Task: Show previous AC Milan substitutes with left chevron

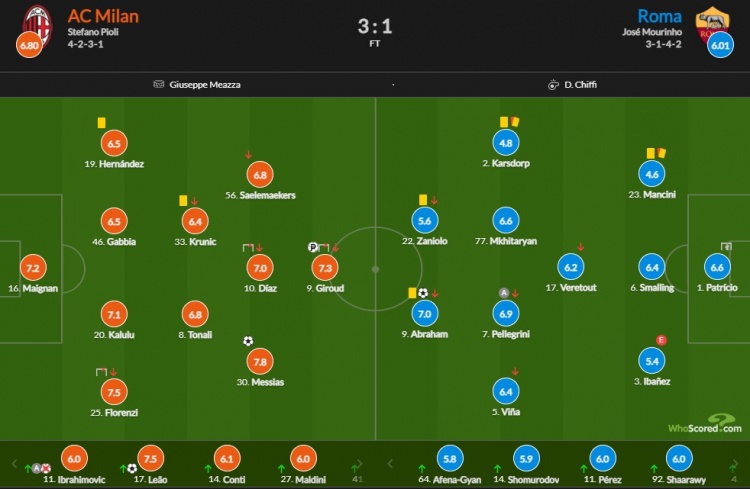Action: coord(14,463)
